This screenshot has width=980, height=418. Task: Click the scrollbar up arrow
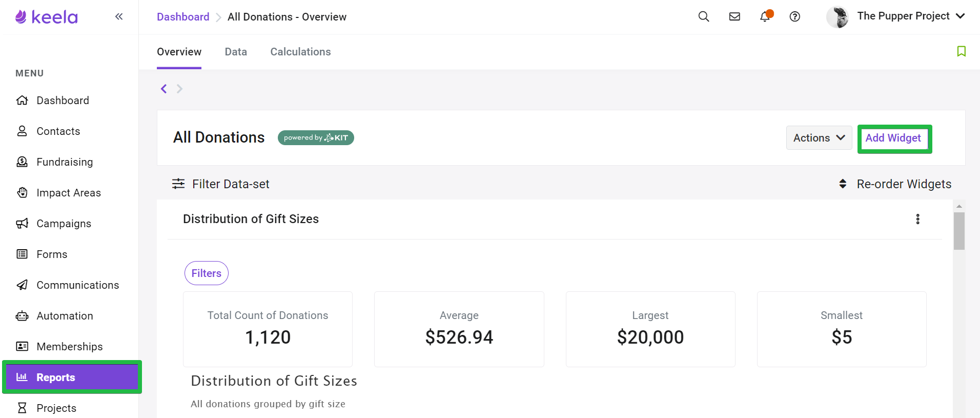point(959,206)
